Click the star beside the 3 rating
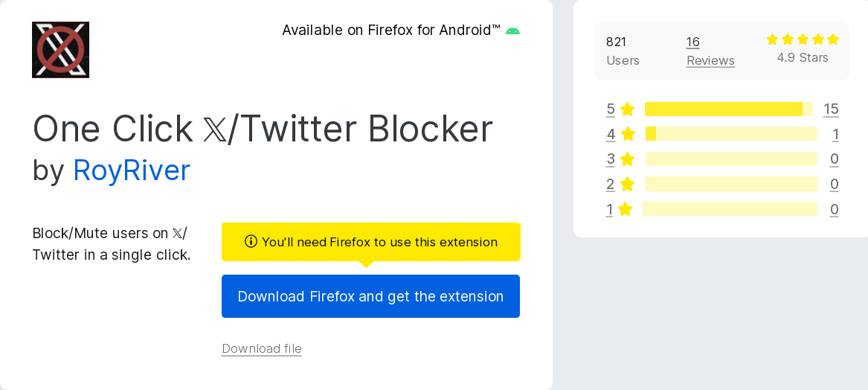 pos(628,159)
